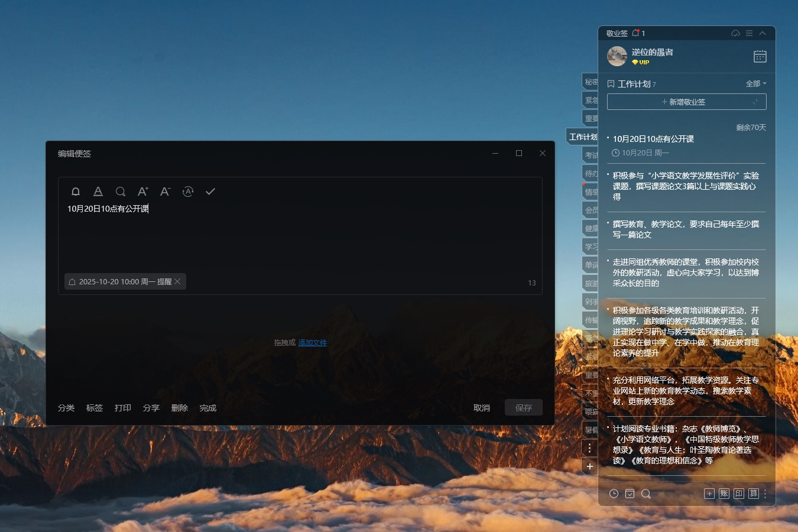Switch to the 暑假 category tab

point(590,430)
